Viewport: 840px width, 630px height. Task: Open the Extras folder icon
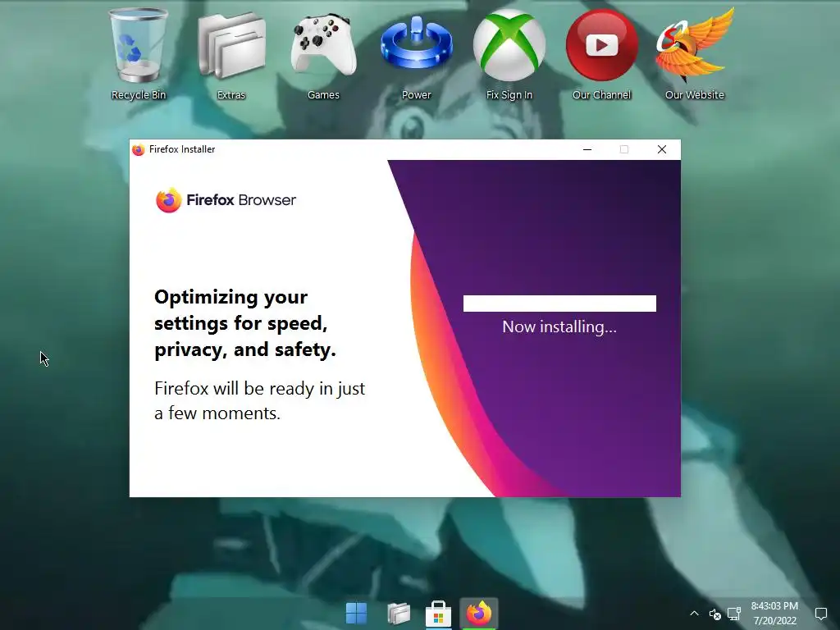(x=231, y=53)
